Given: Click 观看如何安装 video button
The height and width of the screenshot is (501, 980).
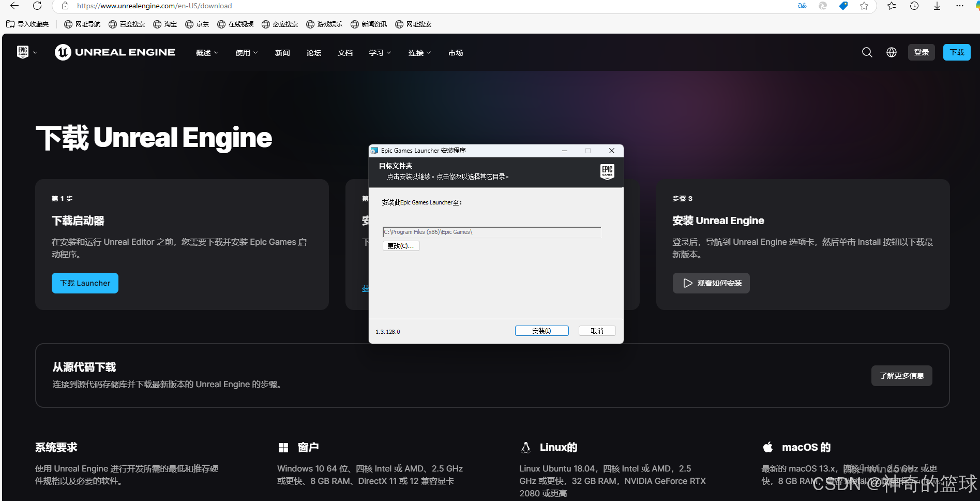Looking at the screenshot, I should [x=711, y=283].
